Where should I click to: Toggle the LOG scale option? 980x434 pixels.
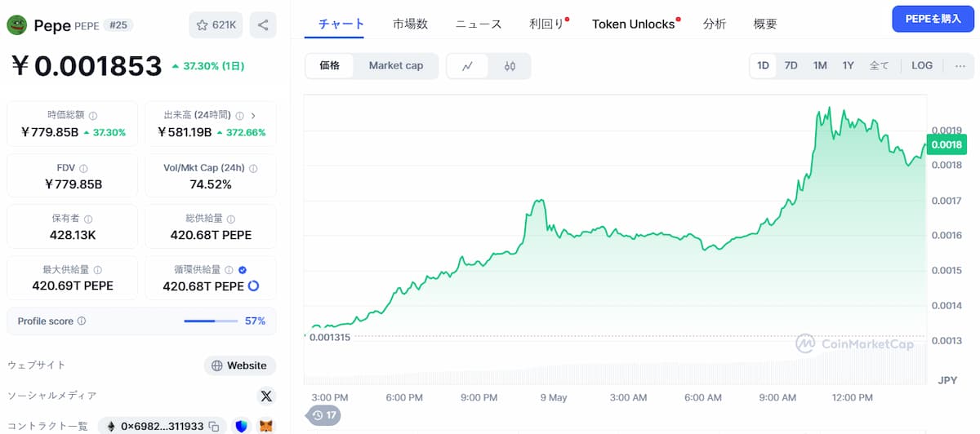click(922, 65)
